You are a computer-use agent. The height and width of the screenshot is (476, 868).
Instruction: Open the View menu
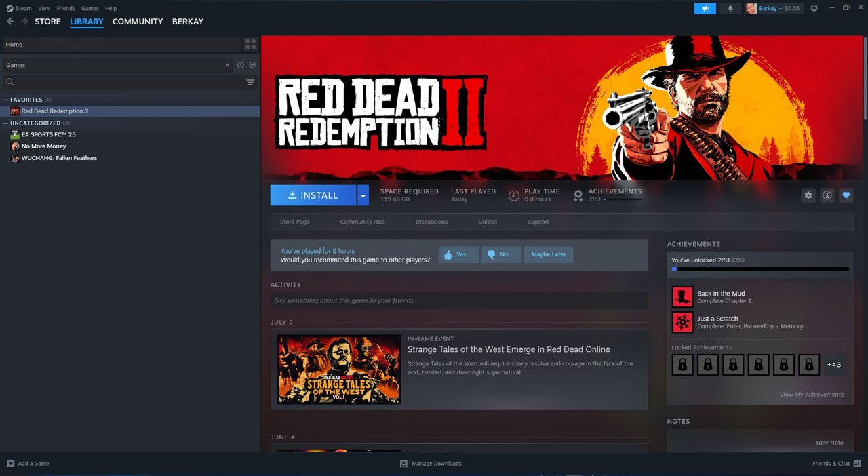coord(44,8)
